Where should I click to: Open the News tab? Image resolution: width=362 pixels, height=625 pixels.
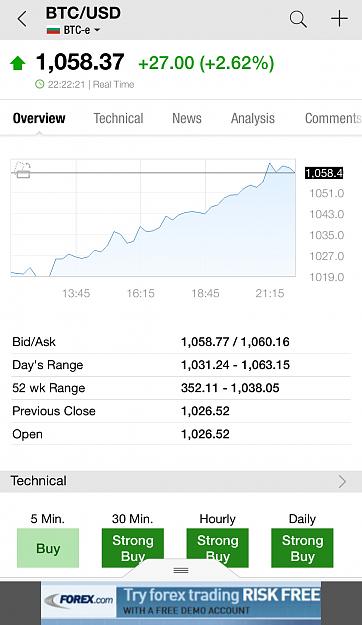pyautogui.click(x=187, y=118)
